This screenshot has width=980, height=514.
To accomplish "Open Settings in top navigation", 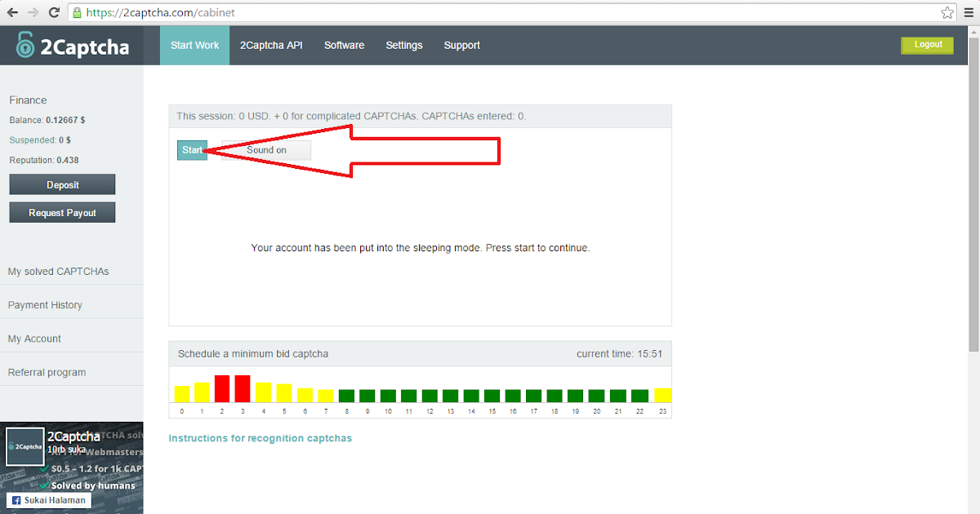I will [x=404, y=46].
